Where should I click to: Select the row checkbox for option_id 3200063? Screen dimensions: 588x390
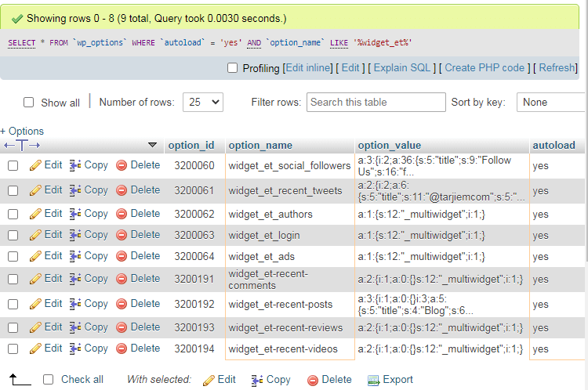[x=13, y=235]
